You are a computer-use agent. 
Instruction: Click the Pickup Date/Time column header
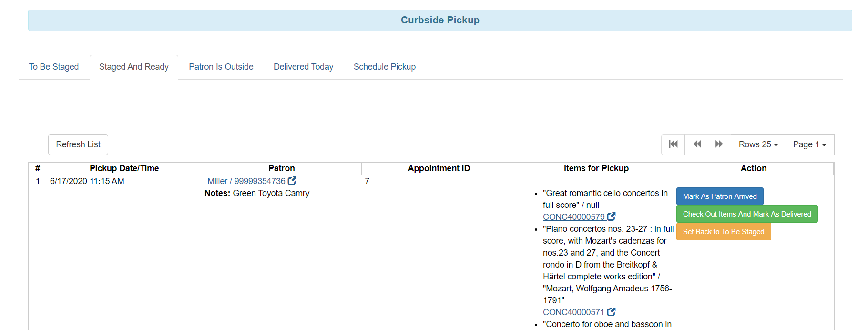point(124,168)
